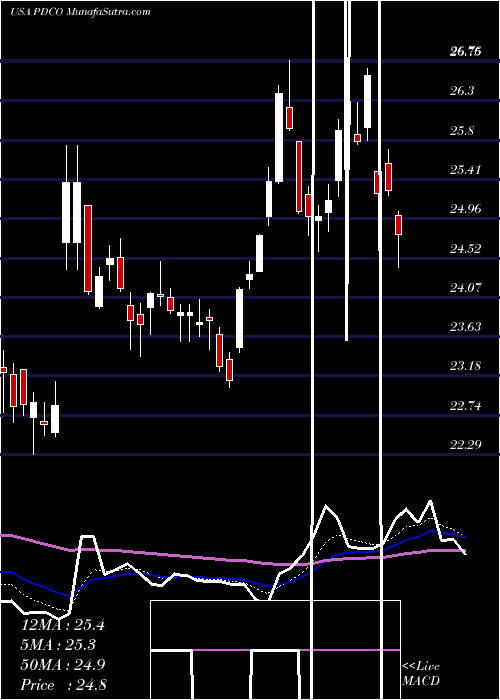
Task: Click the USA PDCO MunafaSutra.com title text
Action: 79,12
